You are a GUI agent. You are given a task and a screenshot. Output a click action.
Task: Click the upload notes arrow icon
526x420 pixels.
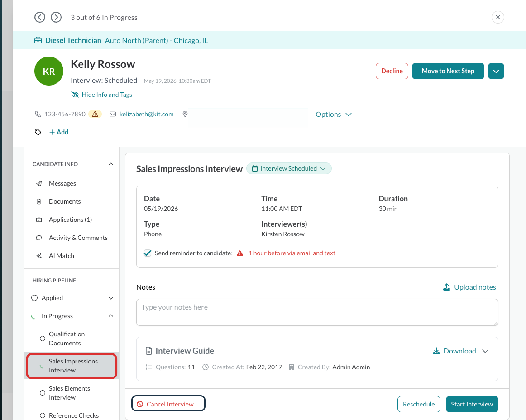click(446, 287)
